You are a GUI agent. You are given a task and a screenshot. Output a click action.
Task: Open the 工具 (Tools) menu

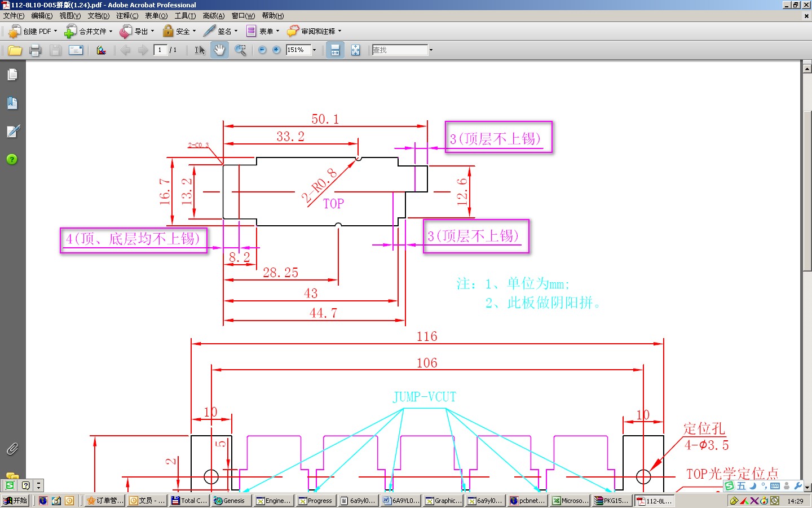[x=185, y=16]
